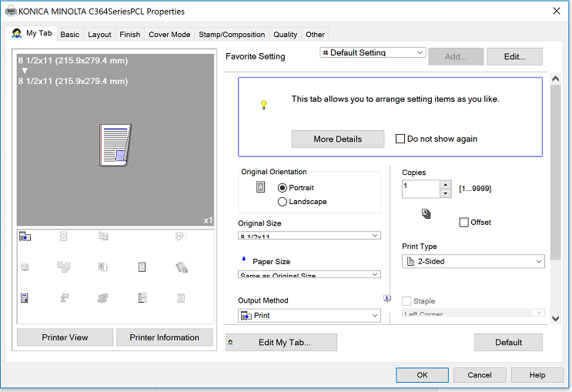
Task: Click the grayed single user with note icon
Action: point(64,298)
